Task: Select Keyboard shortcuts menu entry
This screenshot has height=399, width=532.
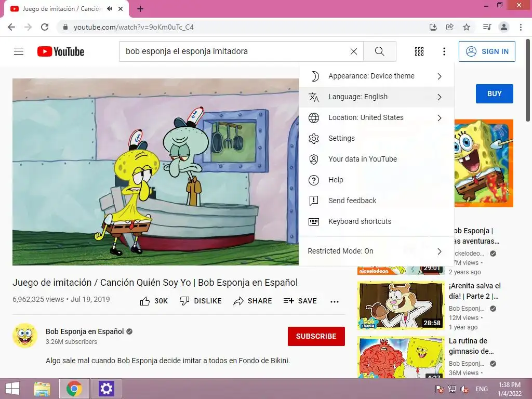Action: pos(377,221)
